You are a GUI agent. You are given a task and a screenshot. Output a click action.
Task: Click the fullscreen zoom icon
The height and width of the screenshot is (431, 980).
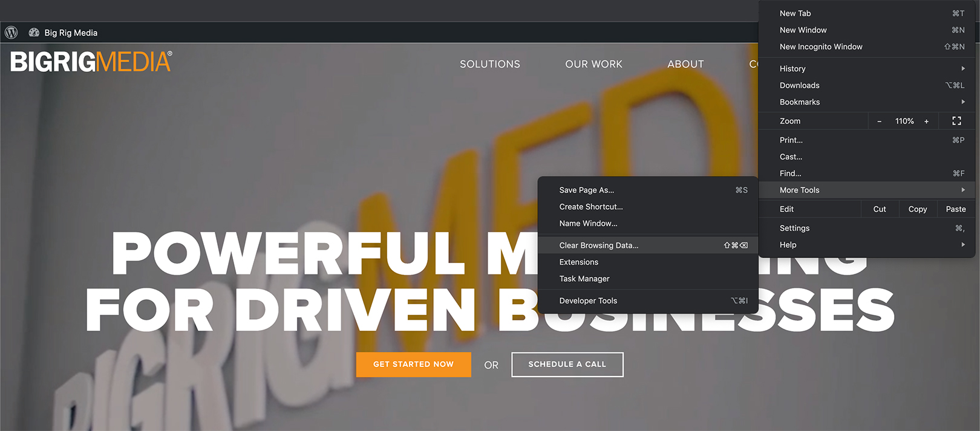(x=956, y=121)
